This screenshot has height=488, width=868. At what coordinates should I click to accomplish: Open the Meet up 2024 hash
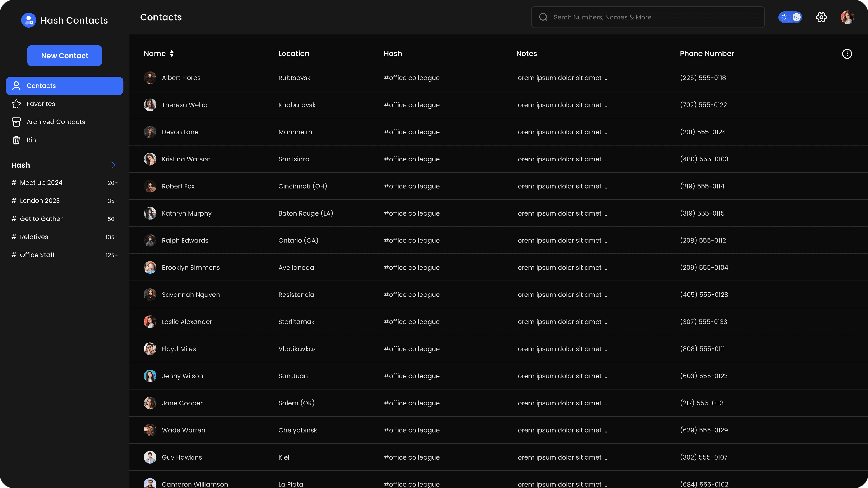[41, 183]
